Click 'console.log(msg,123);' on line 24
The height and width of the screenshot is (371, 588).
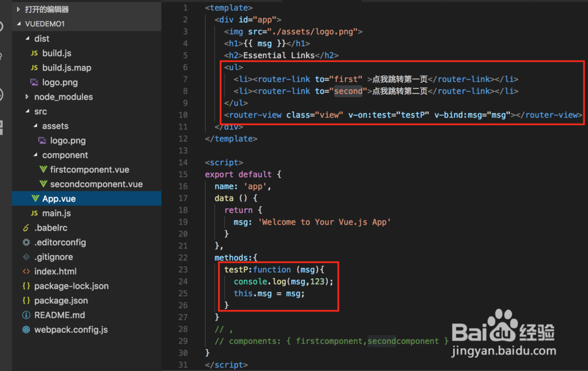point(283,282)
